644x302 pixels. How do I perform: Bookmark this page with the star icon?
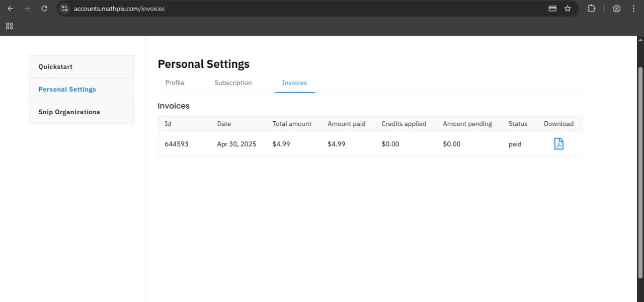568,9
